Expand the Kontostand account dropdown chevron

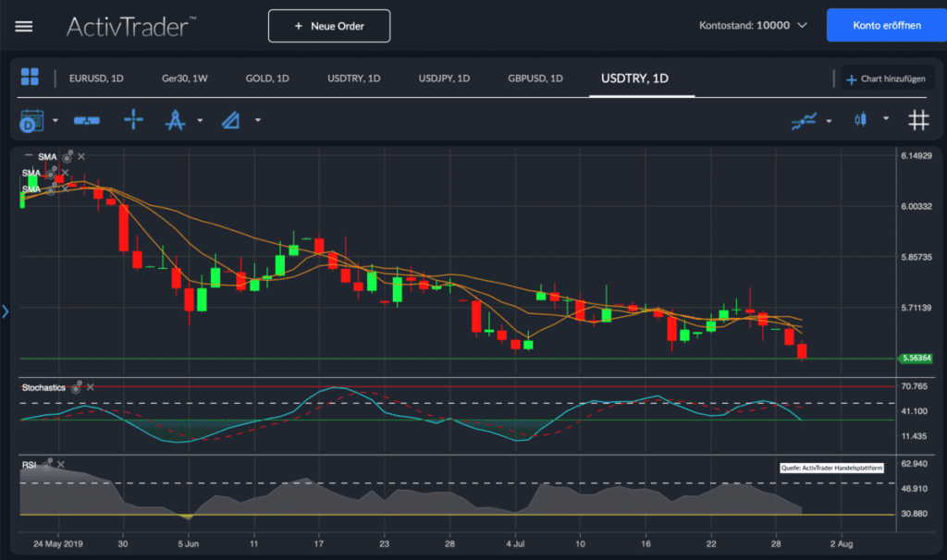pos(802,25)
